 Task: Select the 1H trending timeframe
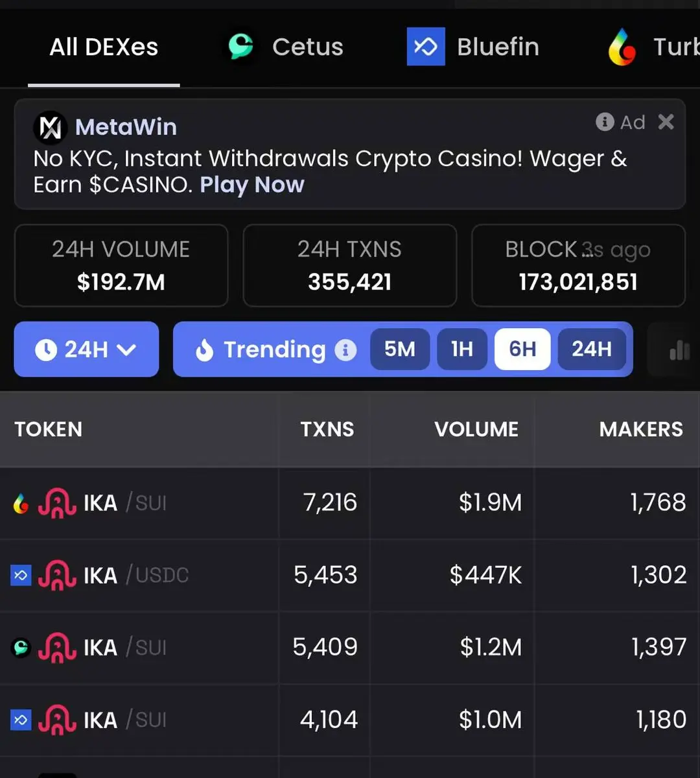[x=462, y=349]
